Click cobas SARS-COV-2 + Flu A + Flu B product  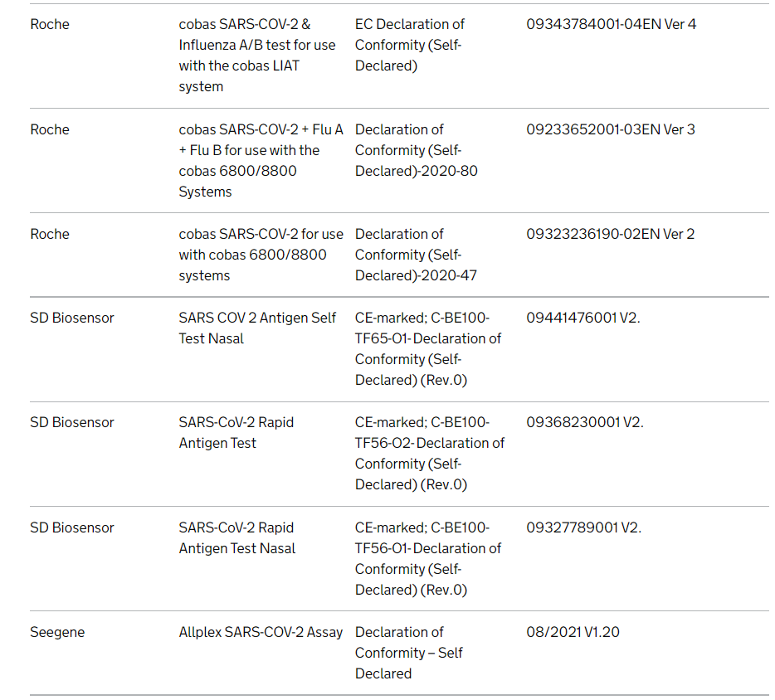(x=261, y=161)
